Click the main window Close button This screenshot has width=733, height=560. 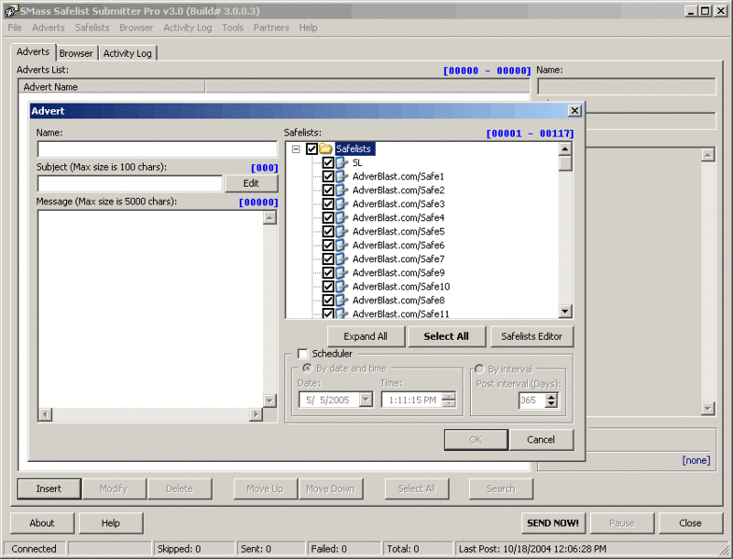[x=691, y=523]
